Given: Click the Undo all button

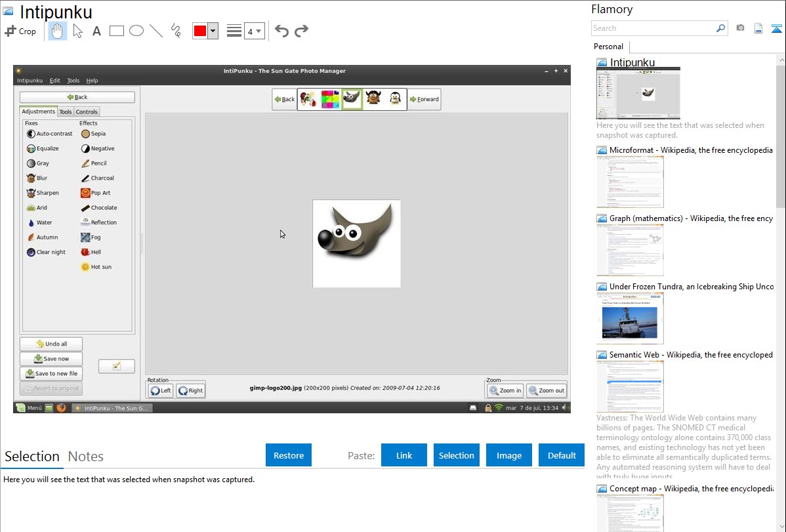Looking at the screenshot, I should pos(51,344).
